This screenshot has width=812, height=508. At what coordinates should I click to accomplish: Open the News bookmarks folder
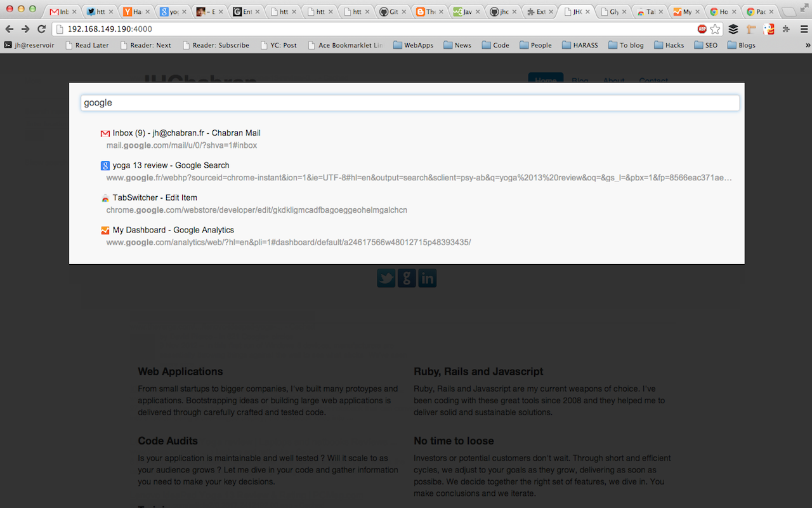click(457, 45)
